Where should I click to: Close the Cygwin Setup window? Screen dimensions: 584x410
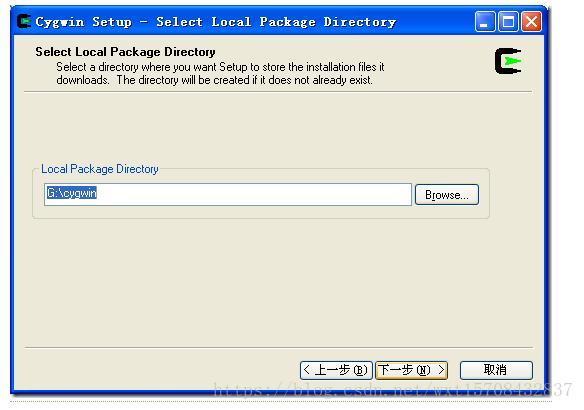tap(531, 22)
